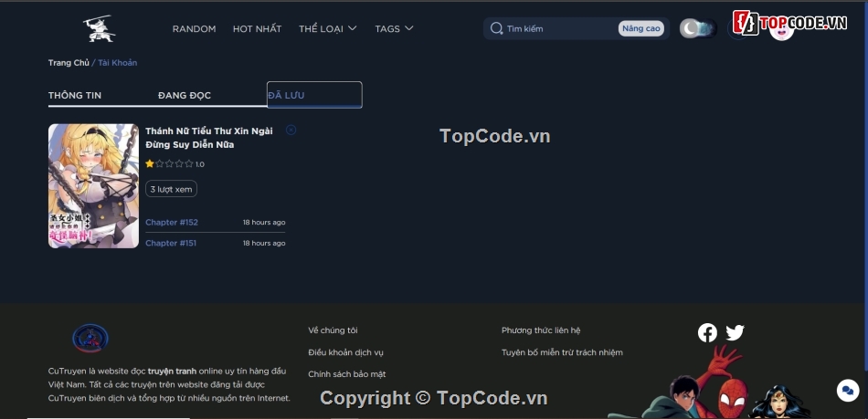The height and width of the screenshot is (419, 868).
Task: Open the user avatar menu
Action: 781,29
